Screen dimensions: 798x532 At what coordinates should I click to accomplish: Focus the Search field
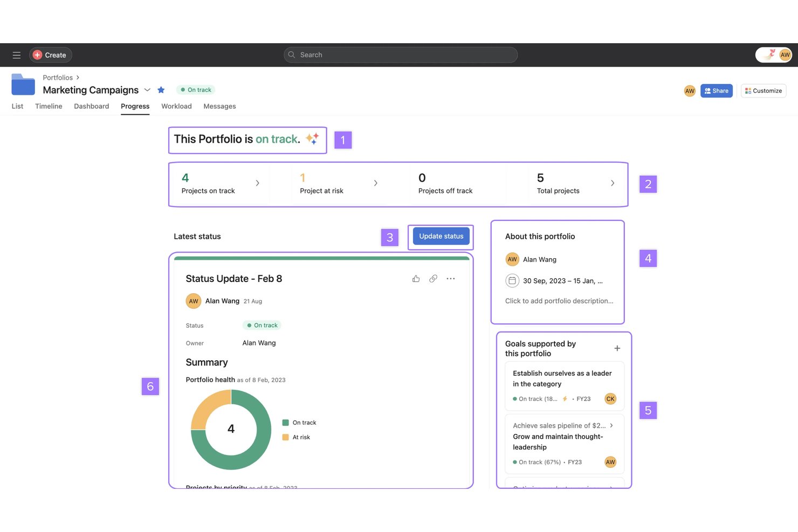click(401, 55)
